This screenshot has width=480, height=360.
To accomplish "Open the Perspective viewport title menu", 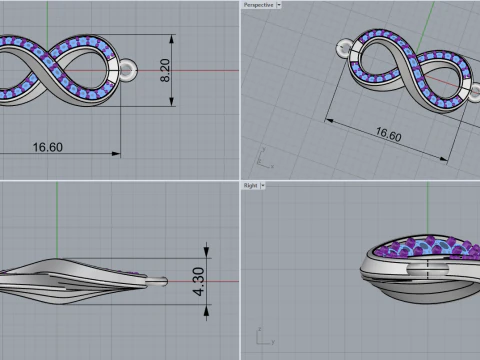I will coord(258,5).
